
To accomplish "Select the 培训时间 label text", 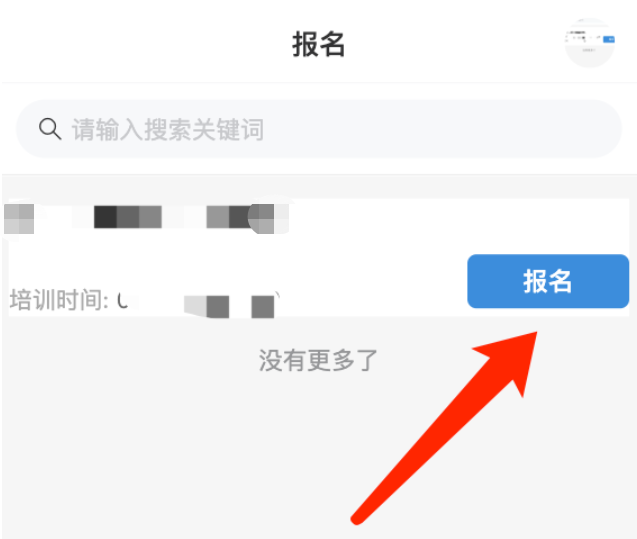I will point(59,300).
